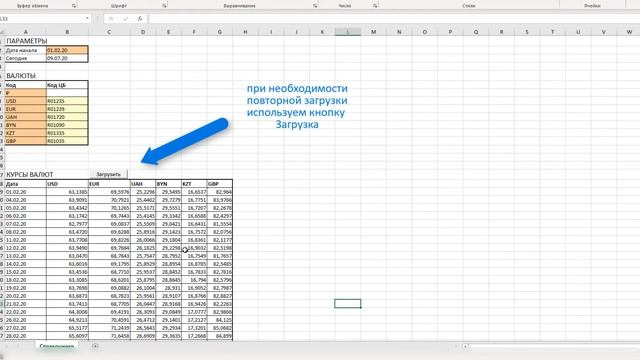Screen dimensions: 640x360
Task: Open the Шрифт group dialog launcher
Action: point(164,6)
